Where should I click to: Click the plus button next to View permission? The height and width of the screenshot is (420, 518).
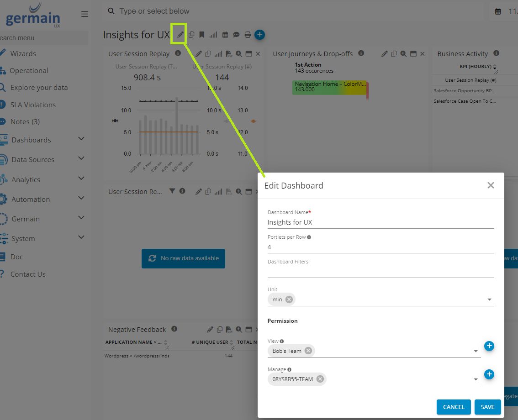click(x=489, y=346)
